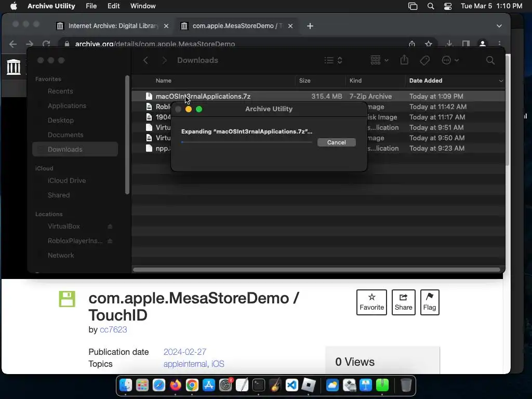Go back in Finder Downloads window
Screen dimensions: 532x399
coord(145,60)
